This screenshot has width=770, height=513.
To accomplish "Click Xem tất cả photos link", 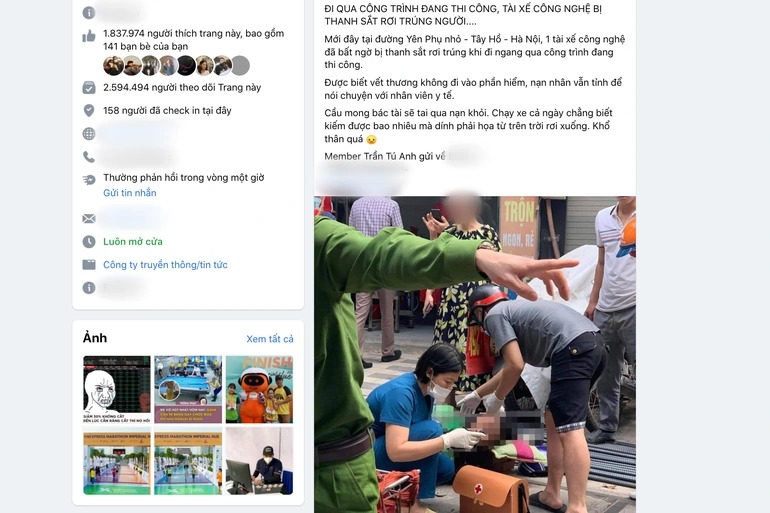I will pos(270,339).
